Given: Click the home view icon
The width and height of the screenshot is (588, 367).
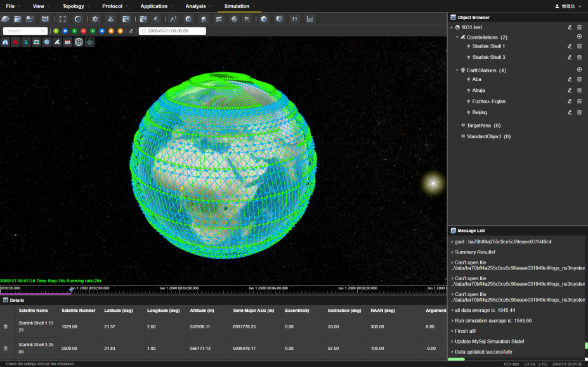Looking at the screenshot, I should pos(5,42).
